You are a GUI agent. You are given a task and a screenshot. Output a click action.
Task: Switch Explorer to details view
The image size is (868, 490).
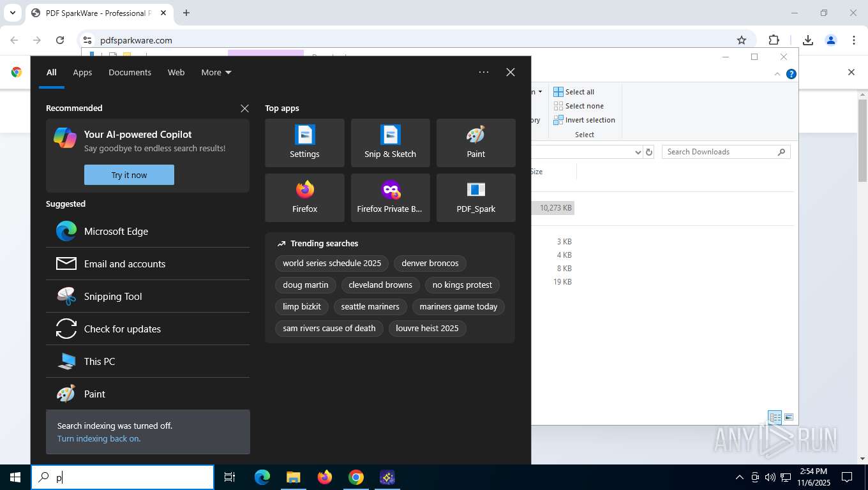point(775,417)
